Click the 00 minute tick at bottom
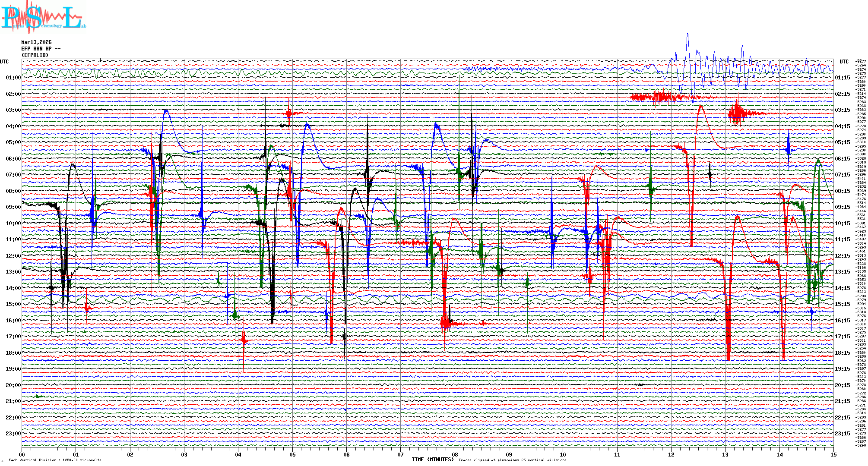 tap(22, 454)
